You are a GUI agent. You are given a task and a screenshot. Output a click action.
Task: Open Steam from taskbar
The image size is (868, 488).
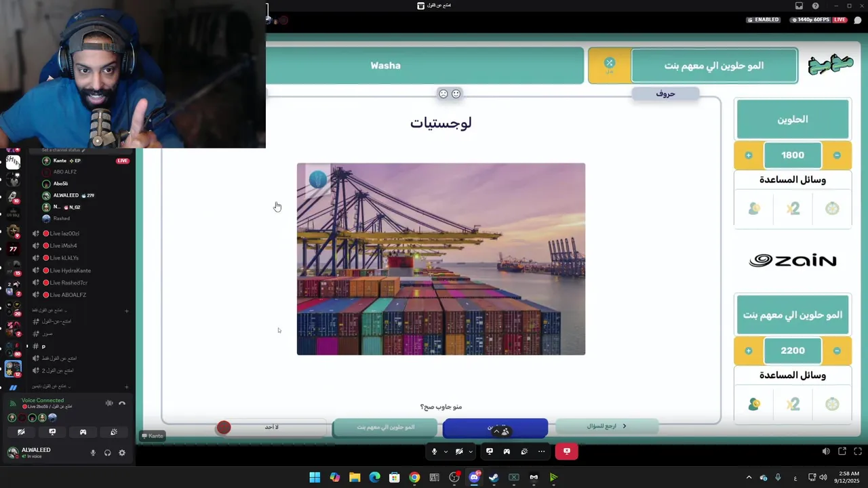tap(494, 477)
